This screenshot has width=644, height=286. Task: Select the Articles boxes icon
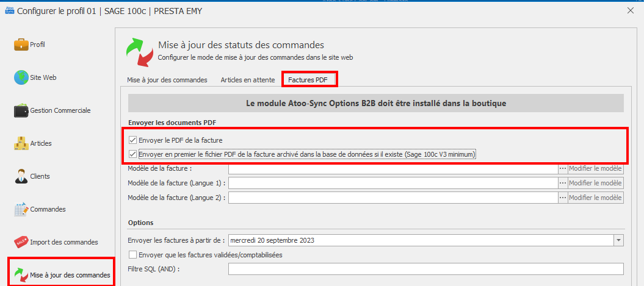tap(21, 143)
